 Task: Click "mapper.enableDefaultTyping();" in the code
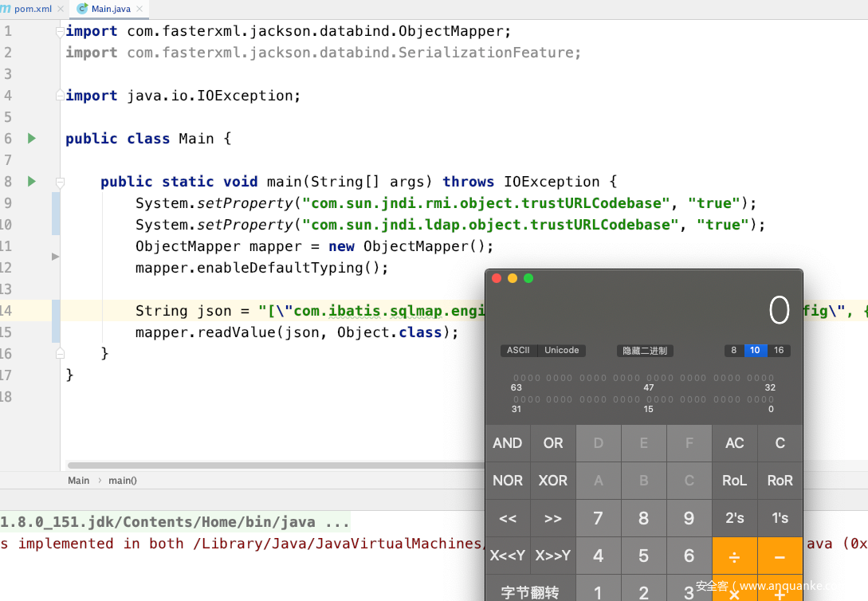tap(262, 268)
